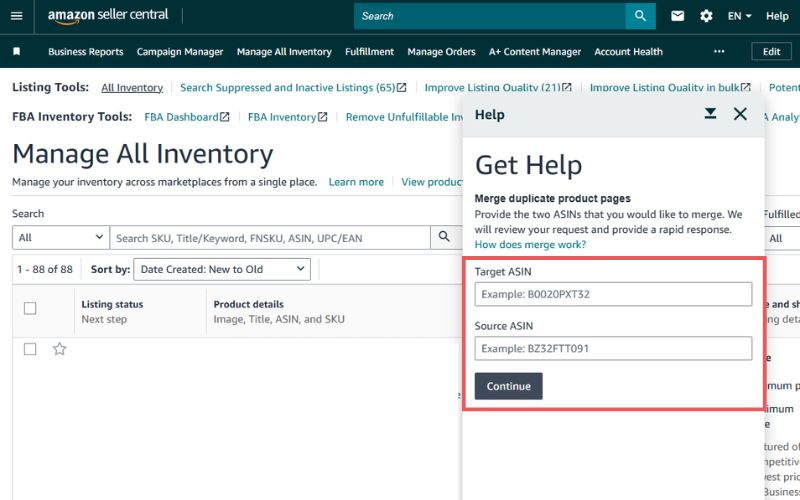Open Fulfillment menu item
Screen dimensions: 800x500
(x=369, y=52)
